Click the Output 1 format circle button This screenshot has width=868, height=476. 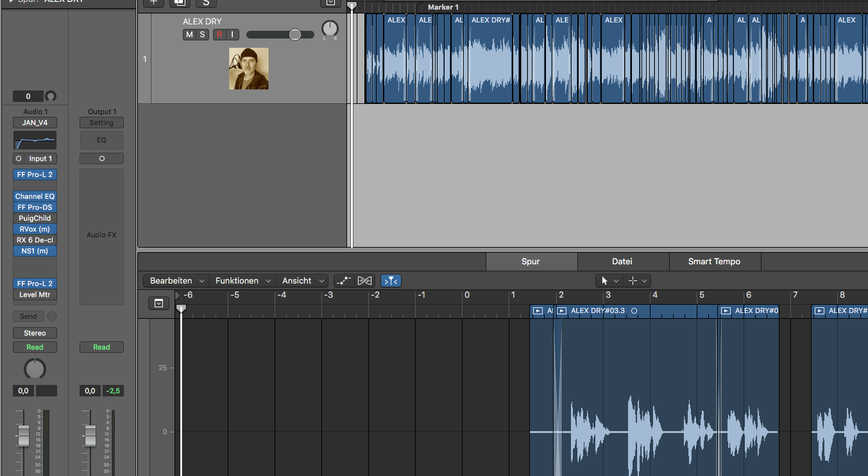click(101, 158)
